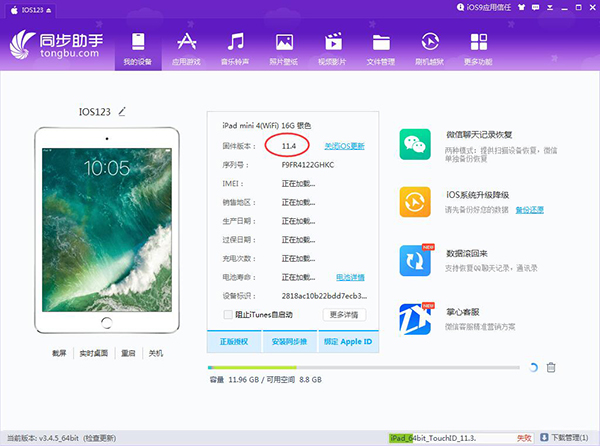This screenshot has height=446, width=600.
Task: Click the serial number F9FR4122GHKC
Action: click(x=308, y=165)
